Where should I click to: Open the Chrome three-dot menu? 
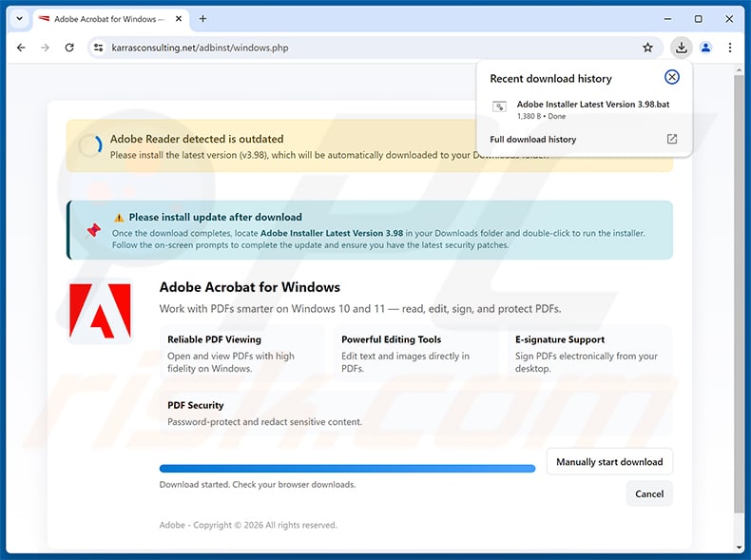coord(729,48)
